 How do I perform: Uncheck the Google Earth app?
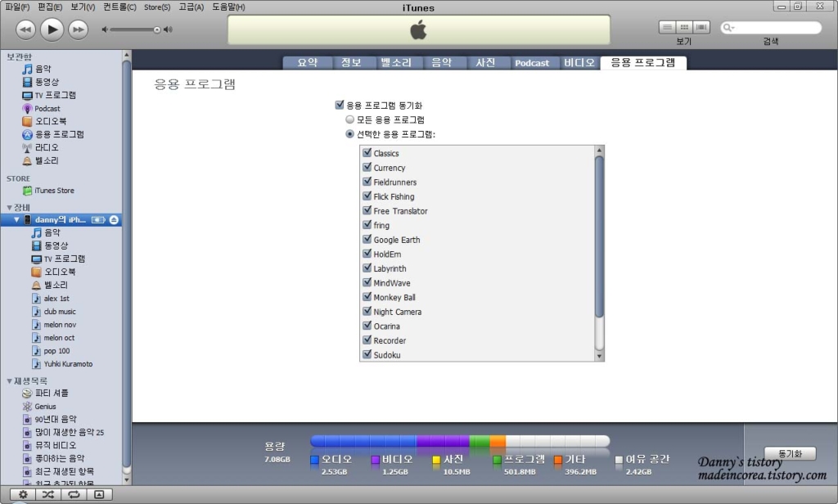tap(367, 240)
